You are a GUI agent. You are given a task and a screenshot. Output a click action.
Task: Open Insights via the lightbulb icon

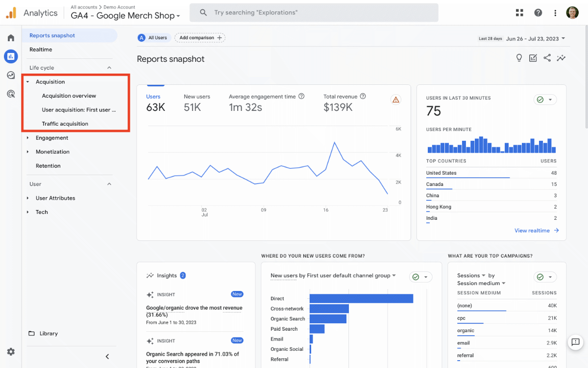[519, 58]
